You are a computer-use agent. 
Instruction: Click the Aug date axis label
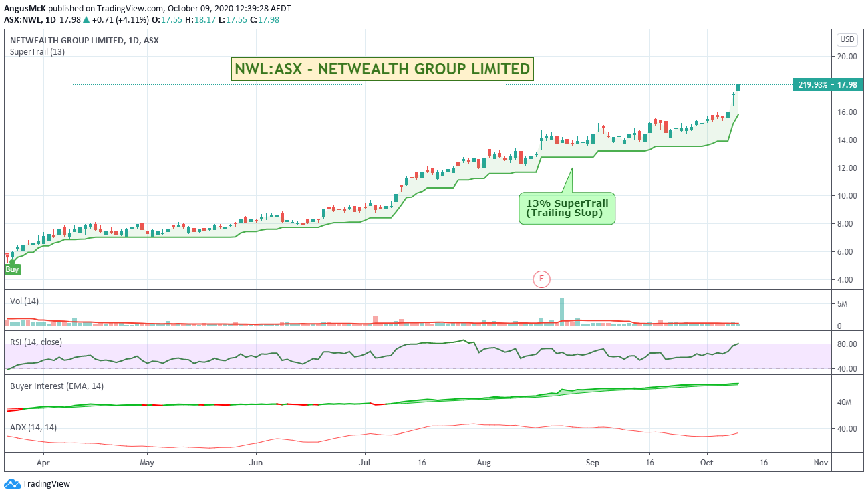484,462
